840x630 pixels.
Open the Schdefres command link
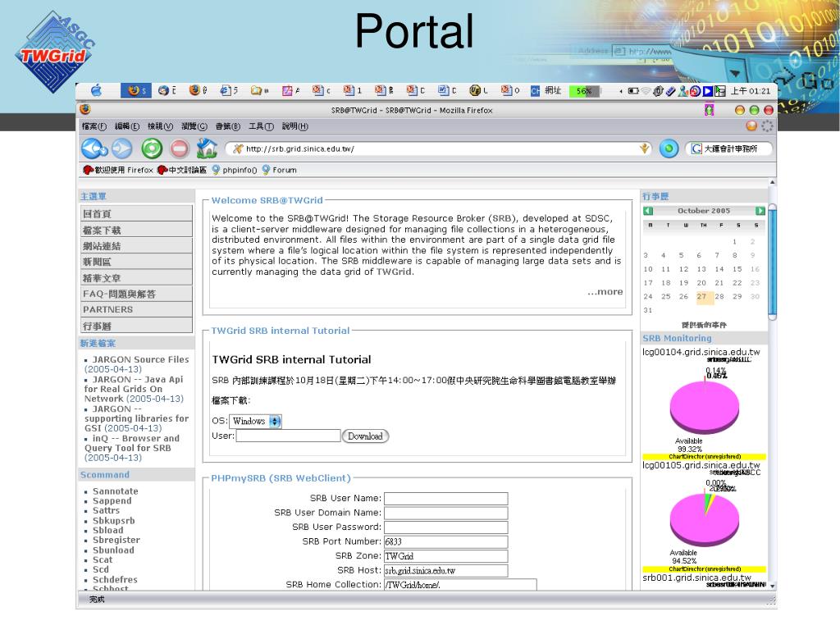tap(115, 580)
